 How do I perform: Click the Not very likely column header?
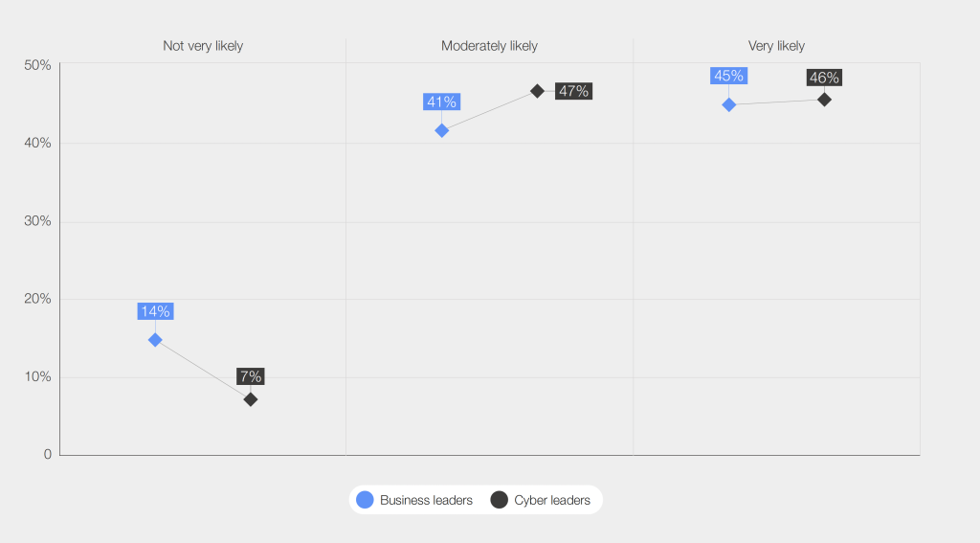click(x=203, y=46)
